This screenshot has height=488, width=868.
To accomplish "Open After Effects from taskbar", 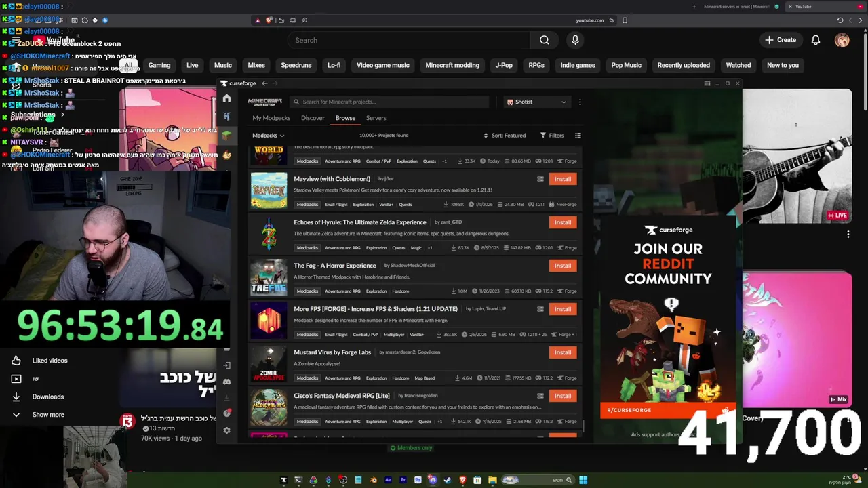I will click(388, 480).
